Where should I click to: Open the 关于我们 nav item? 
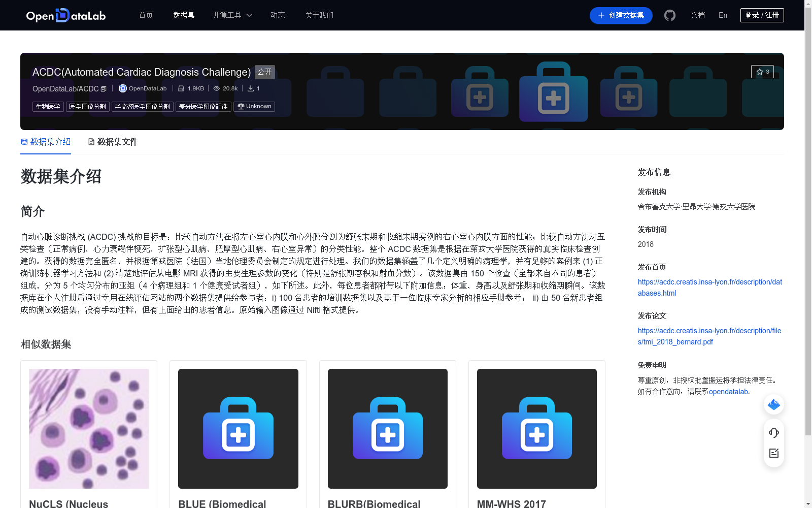[x=319, y=15]
